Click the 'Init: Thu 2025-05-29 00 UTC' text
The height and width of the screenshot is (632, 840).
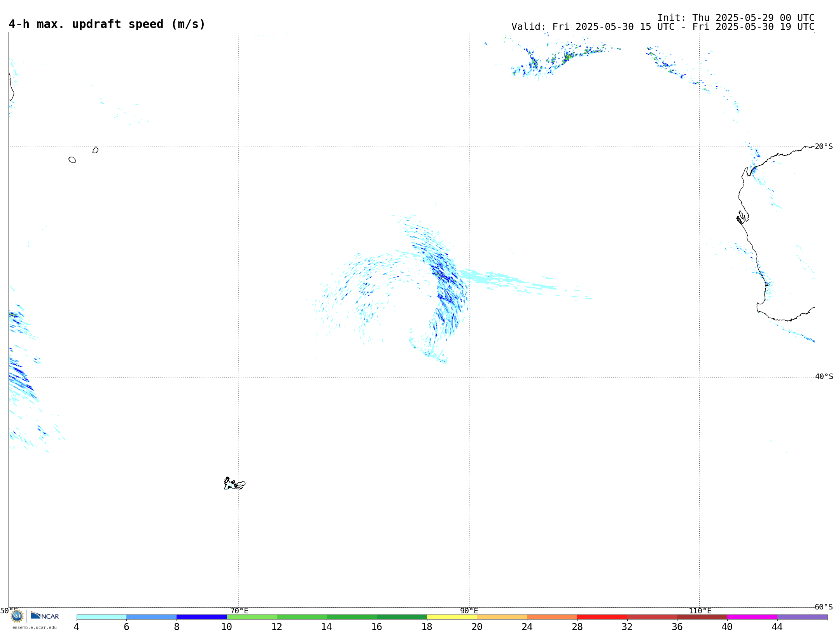click(x=736, y=18)
